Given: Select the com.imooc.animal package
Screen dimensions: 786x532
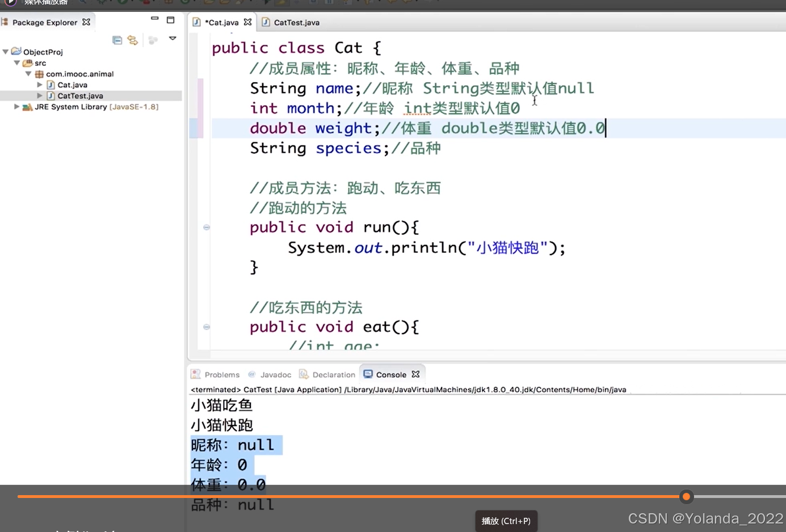Looking at the screenshot, I should pyautogui.click(x=80, y=74).
